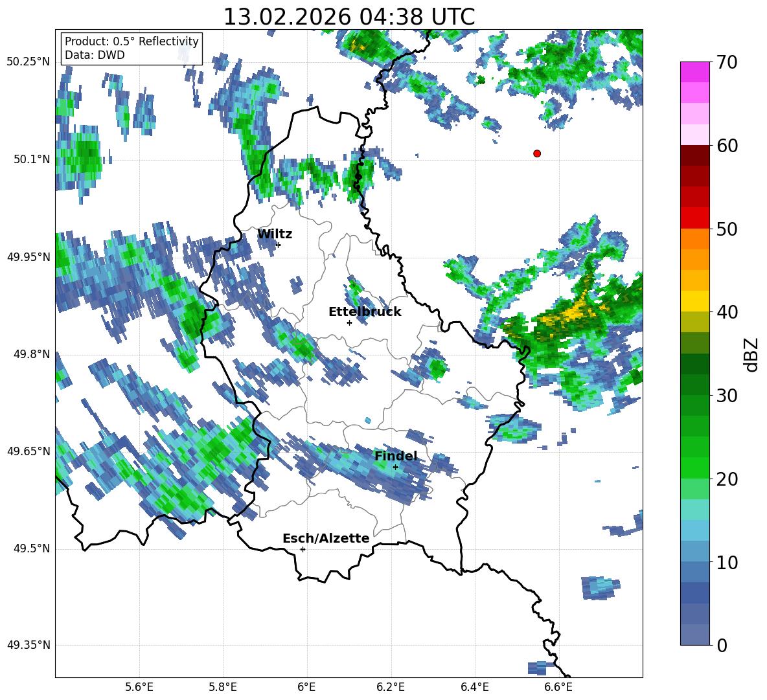The image size is (767, 700).
Task: Click the 6.6°E longitude tick label
Action: tap(558, 687)
